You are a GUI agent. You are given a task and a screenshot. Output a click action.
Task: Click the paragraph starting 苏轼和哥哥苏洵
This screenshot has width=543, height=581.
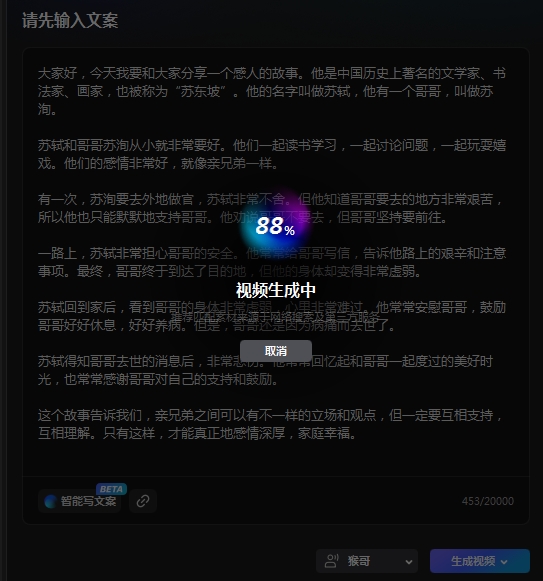coord(272,154)
